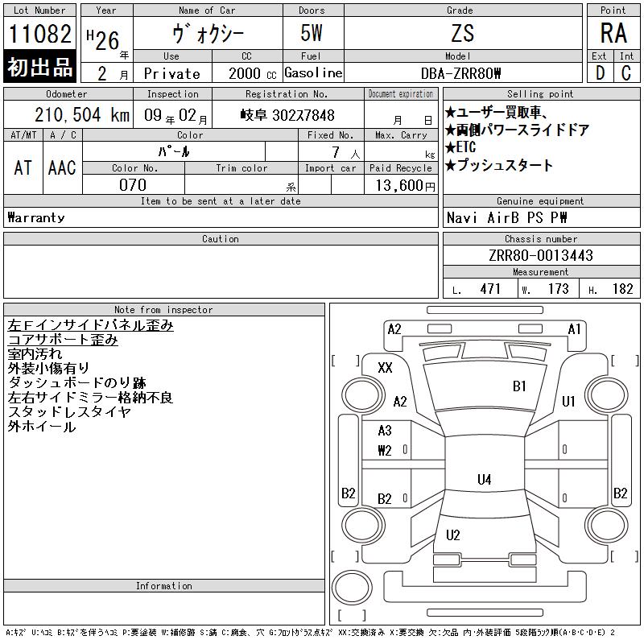Screen dimensions: 644x644
Task: Click the registration number 岐阜 302ス7848
Action: (x=287, y=115)
